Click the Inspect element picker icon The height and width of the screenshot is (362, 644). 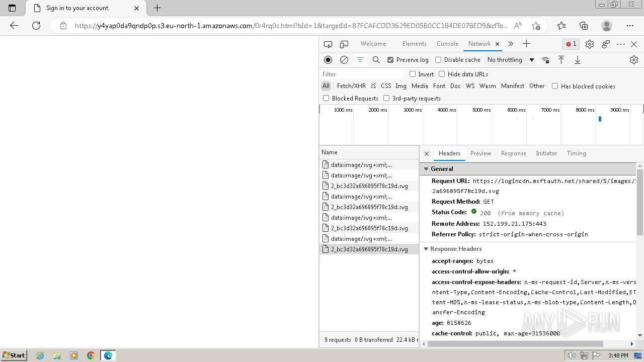click(x=328, y=44)
